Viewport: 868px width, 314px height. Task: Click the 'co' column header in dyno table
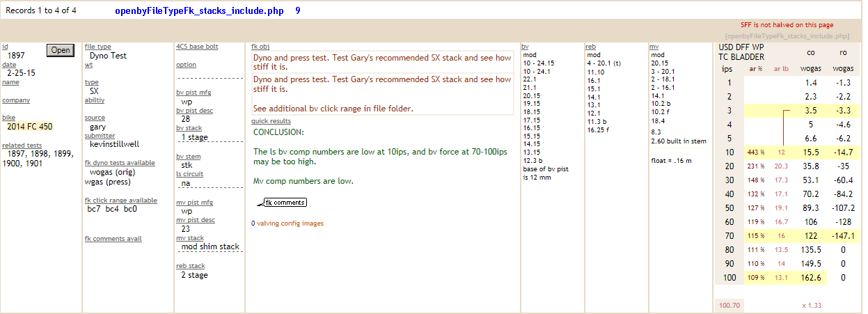click(810, 52)
